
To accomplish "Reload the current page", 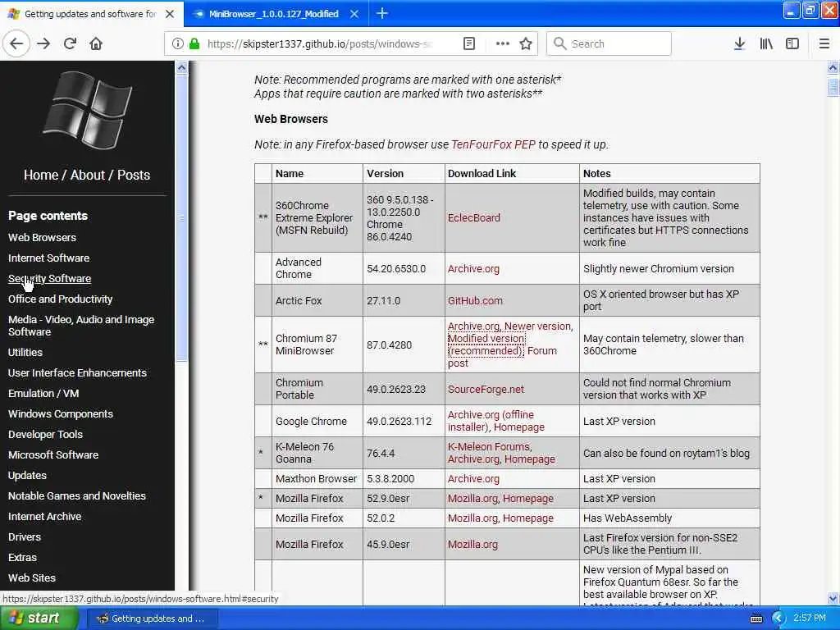I will click(70, 43).
